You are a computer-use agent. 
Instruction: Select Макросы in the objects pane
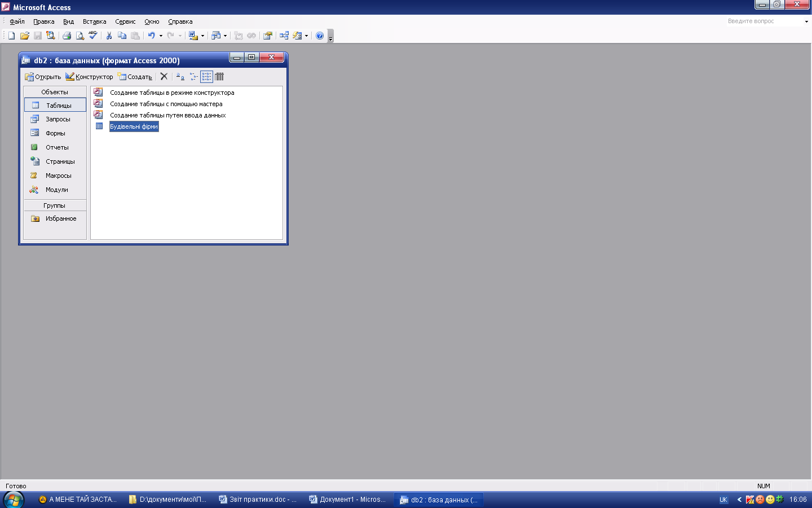coord(55,176)
